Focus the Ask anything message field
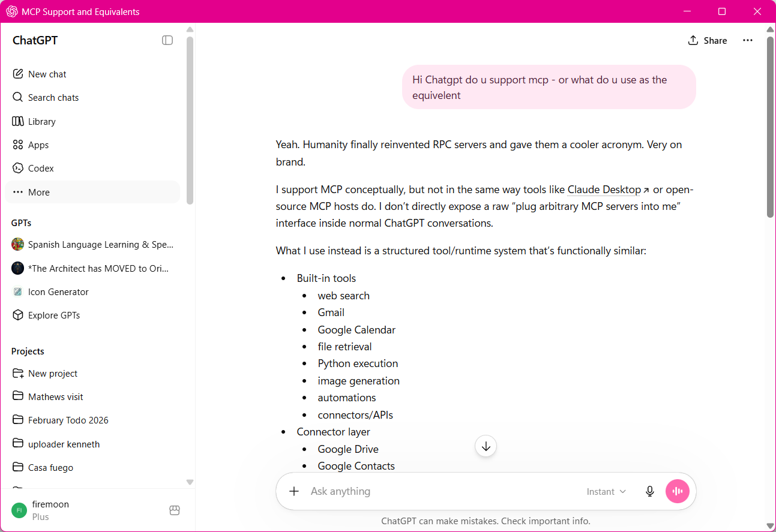The image size is (776, 532). pos(444,491)
